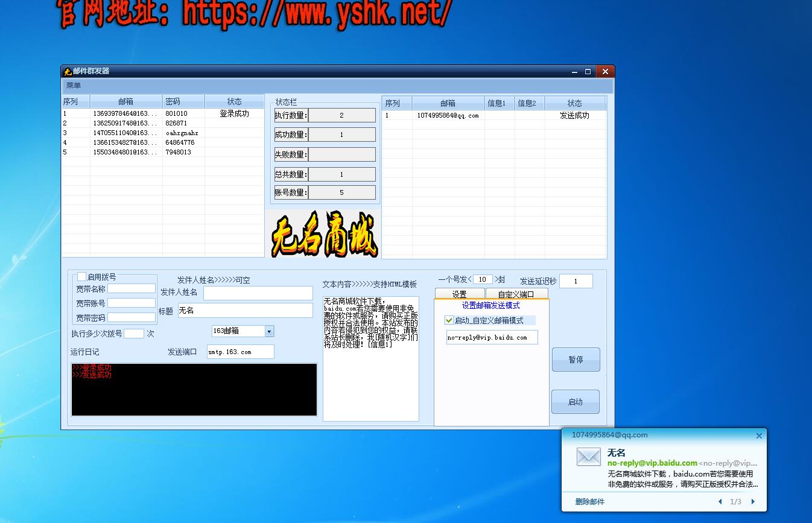Click the 发送端口 smtp.163.com field
This screenshot has height=523, width=812.
click(240, 352)
